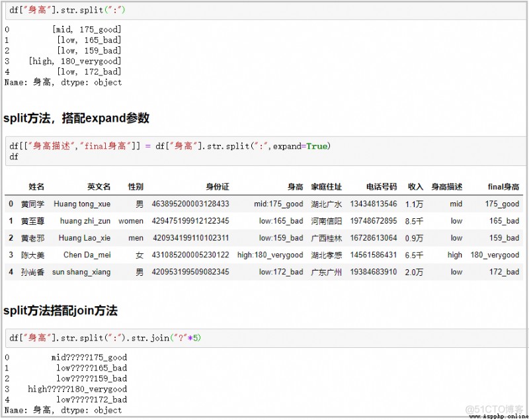The height and width of the screenshot is (420, 529).
Task: Click the income cell '8.5千'
Action: click(x=414, y=221)
